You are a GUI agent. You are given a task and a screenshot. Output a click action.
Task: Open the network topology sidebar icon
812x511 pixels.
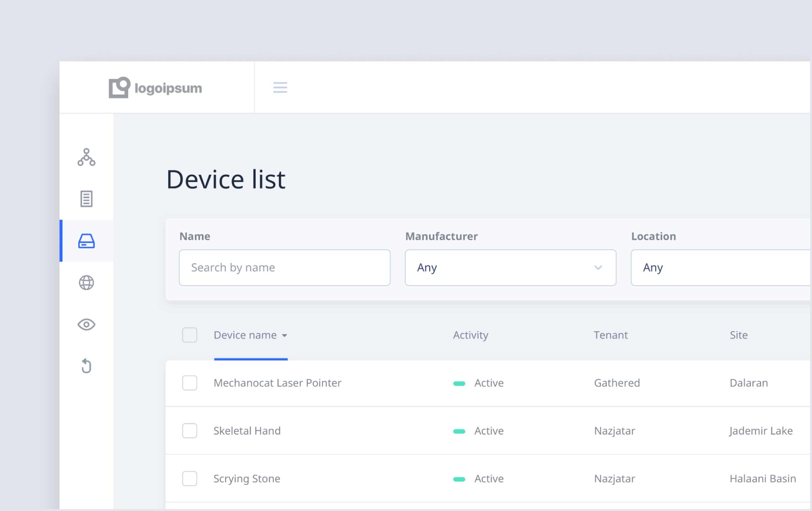click(x=86, y=157)
